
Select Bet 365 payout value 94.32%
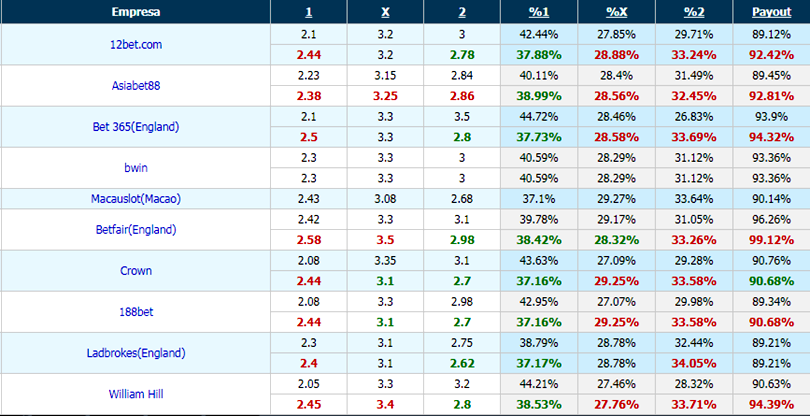[772, 137]
